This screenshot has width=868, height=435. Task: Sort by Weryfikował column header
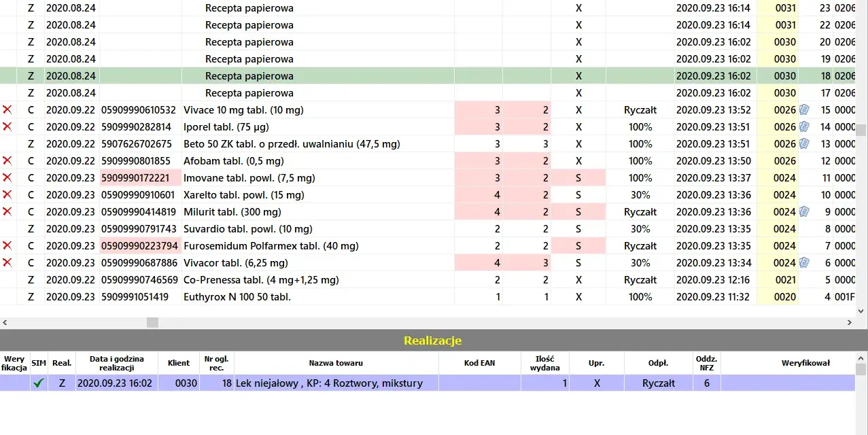788,363
